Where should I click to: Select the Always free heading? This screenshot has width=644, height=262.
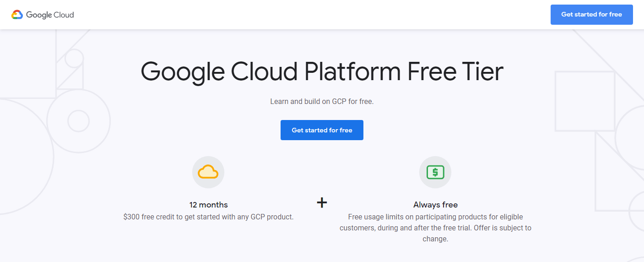point(435,205)
